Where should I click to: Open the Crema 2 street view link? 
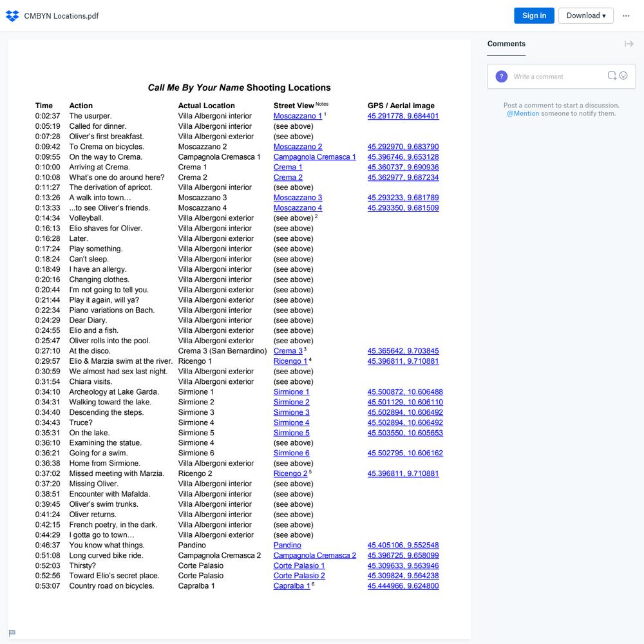click(x=288, y=178)
